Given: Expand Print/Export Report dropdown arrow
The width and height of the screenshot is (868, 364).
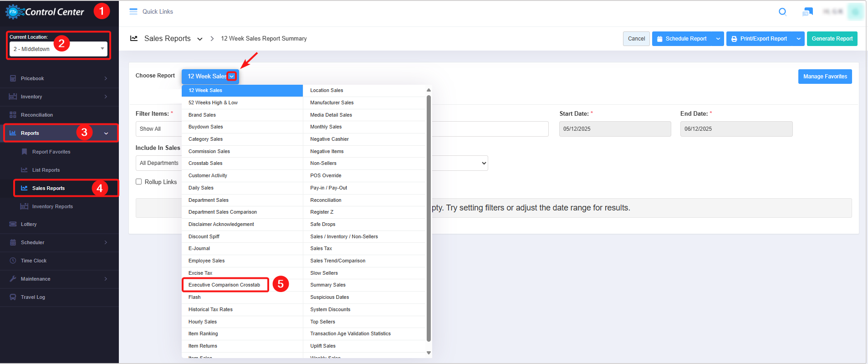Looking at the screenshot, I should pyautogui.click(x=798, y=39).
